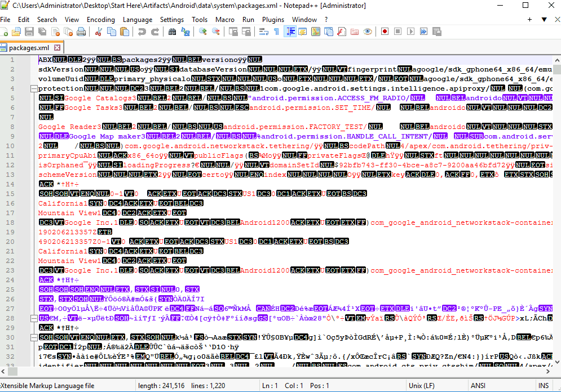Toggle synchronize vertical scrolling icon
The image size is (561, 392).
pyautogui.click(x=233, y=32)
